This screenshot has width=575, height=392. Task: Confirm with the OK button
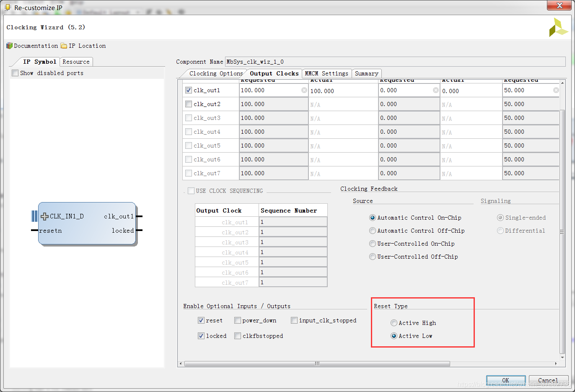tap(506, 380)
